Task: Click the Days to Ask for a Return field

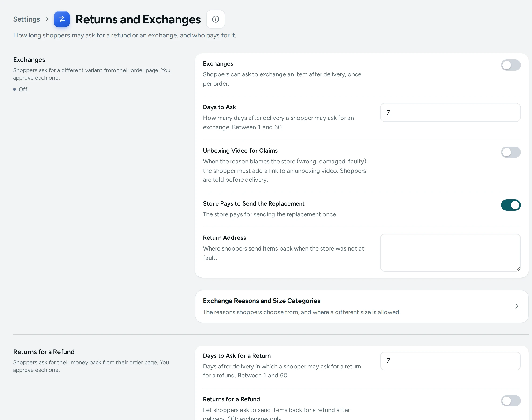Action: [450, 361]
